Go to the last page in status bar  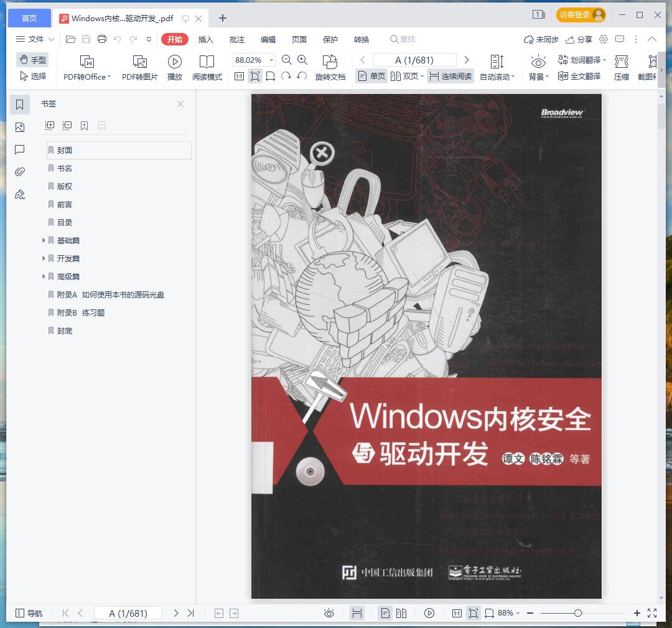(x=191, y=613)
